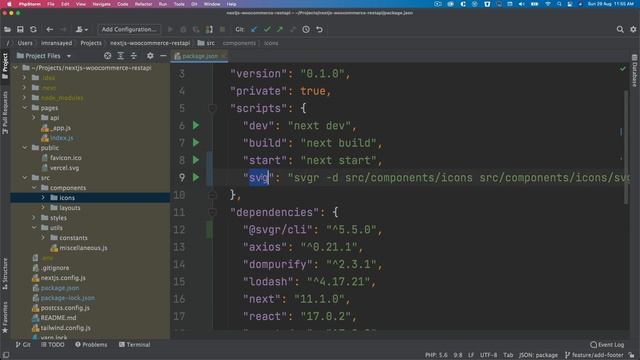Image resolution: width=640 pixels, height=360 pixels.
Task: Collapse the pages folder
Action: [x=25, y=108]
